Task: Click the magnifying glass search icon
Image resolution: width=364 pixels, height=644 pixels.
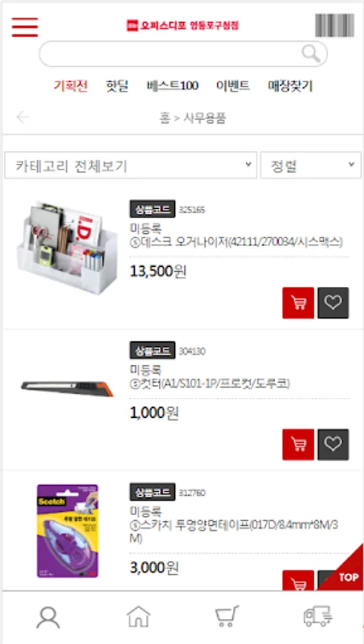Action: coord(311,54)
